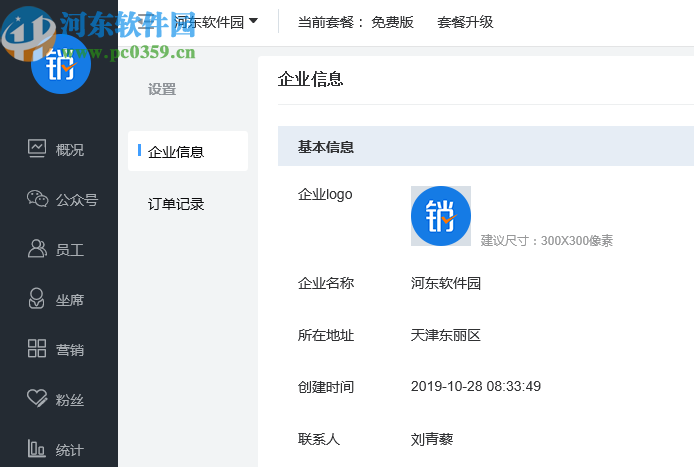The height and width of the screenshot is (467, 694).
Task: Click the WeChat 公众号 icon
Action: pyautogui.click(x=37, y=199)
